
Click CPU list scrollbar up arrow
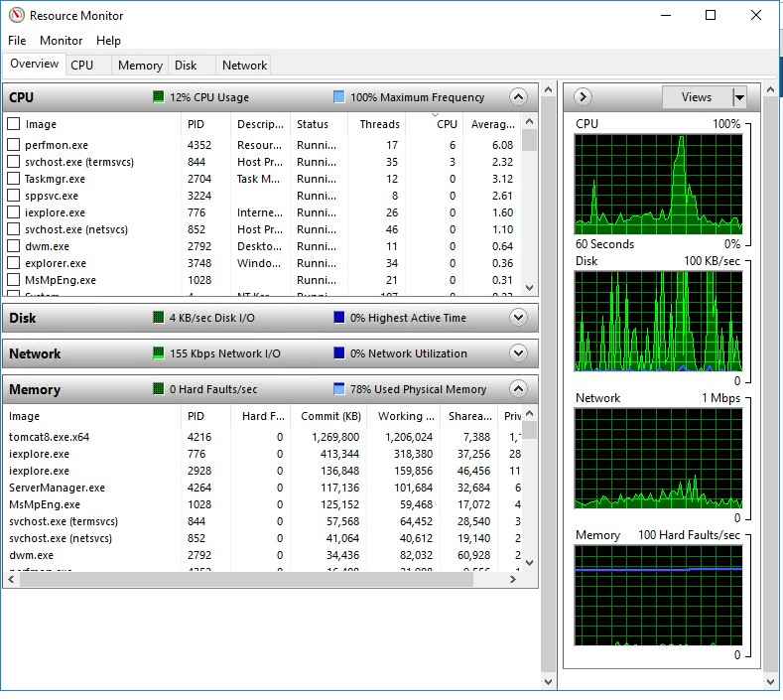(530, 121)
